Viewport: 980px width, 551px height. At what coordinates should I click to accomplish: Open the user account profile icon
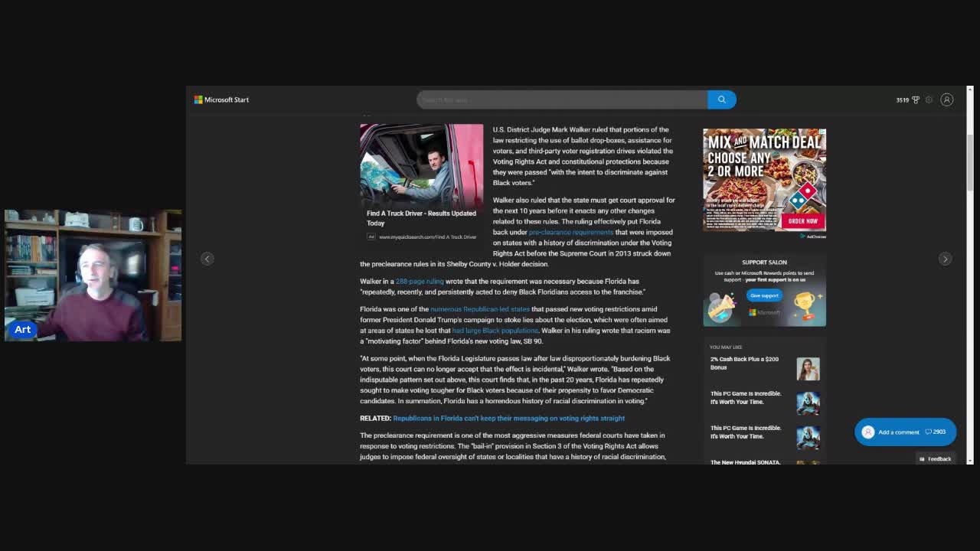947,99
